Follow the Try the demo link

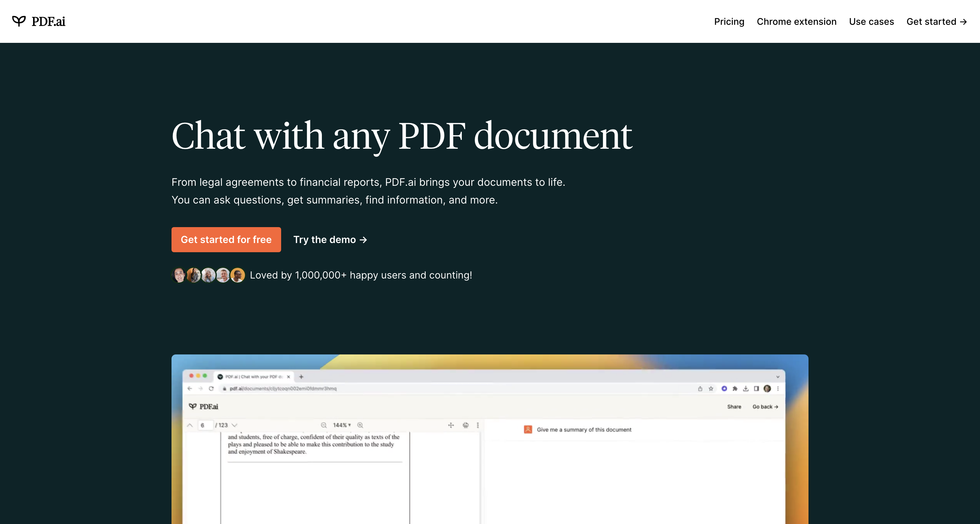330,240
